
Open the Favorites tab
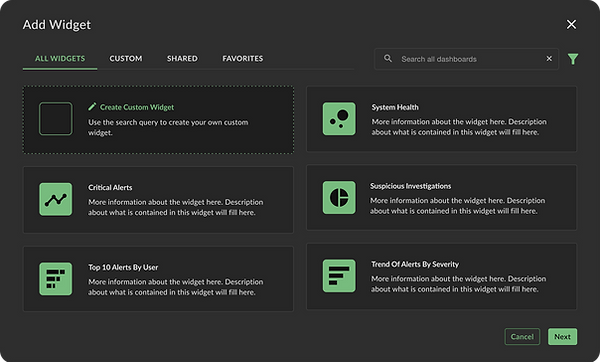tap(243, 59)
